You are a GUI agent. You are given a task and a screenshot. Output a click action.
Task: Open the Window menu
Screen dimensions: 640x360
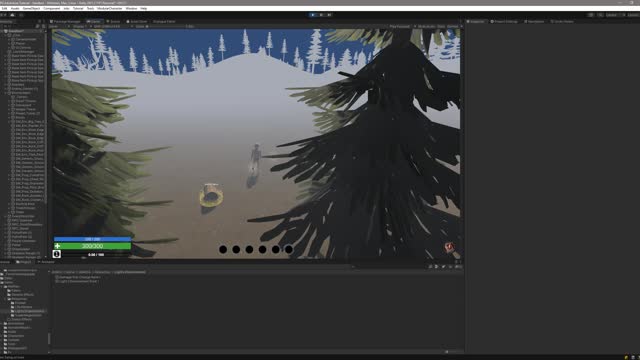[x=131, y=8]
